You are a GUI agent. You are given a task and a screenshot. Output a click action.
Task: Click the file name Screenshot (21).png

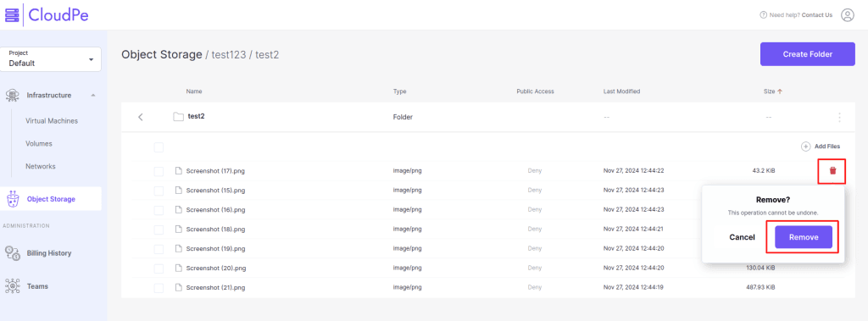(215, 288)
